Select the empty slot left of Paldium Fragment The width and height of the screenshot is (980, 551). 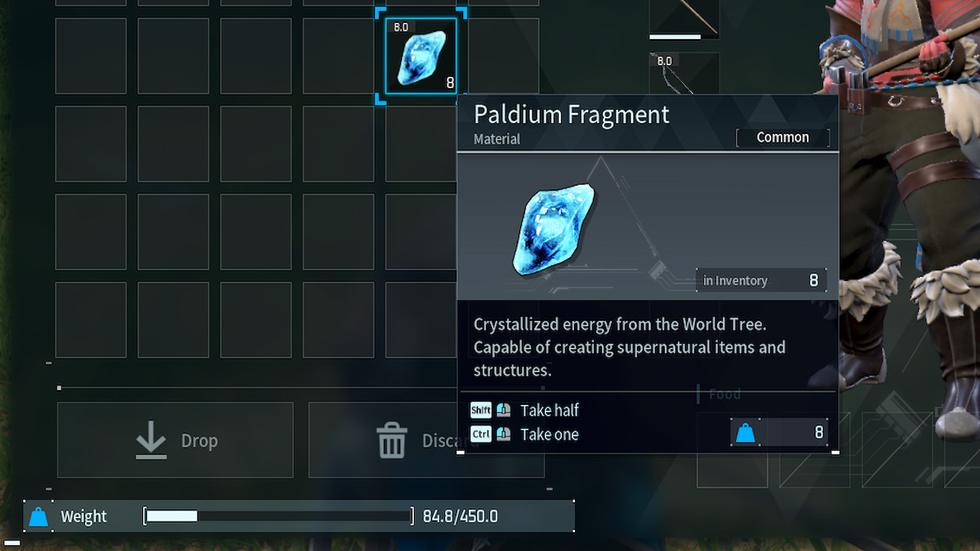pos(338,56)
